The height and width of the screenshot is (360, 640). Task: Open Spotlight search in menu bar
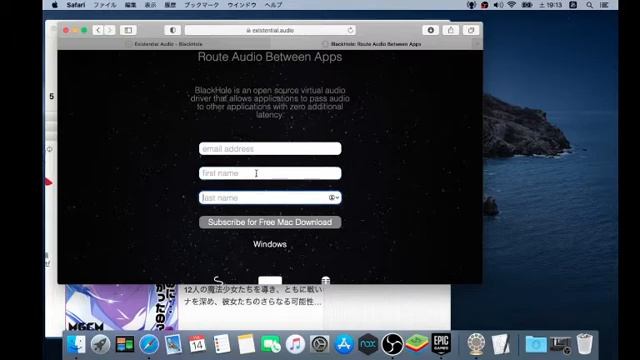589,5
